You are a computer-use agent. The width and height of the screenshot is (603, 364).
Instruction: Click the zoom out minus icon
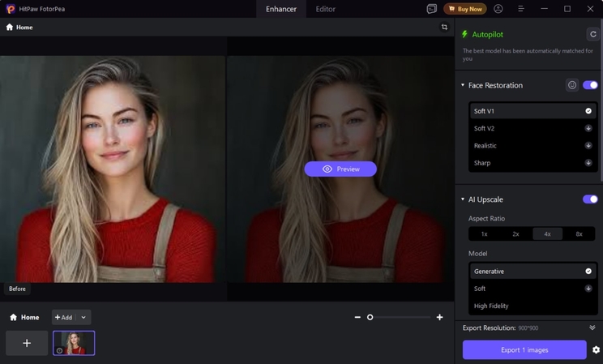click(x=357, y=317)
